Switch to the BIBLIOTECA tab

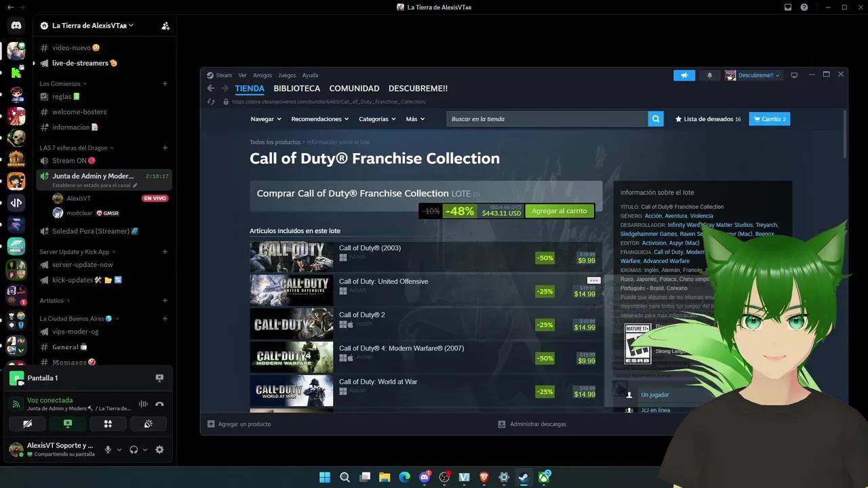pyautogui.click(x=296, y=89)
